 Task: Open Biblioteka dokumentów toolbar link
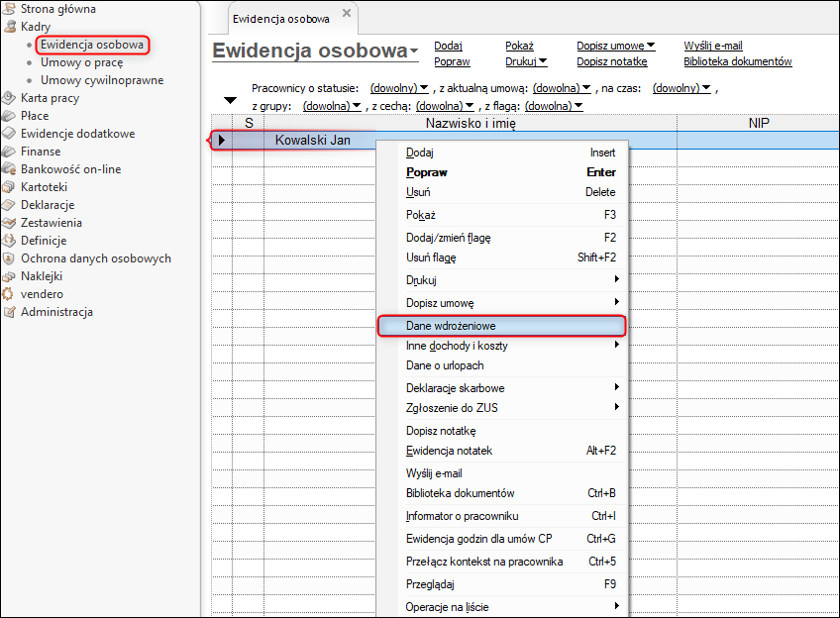pos(738,61)
